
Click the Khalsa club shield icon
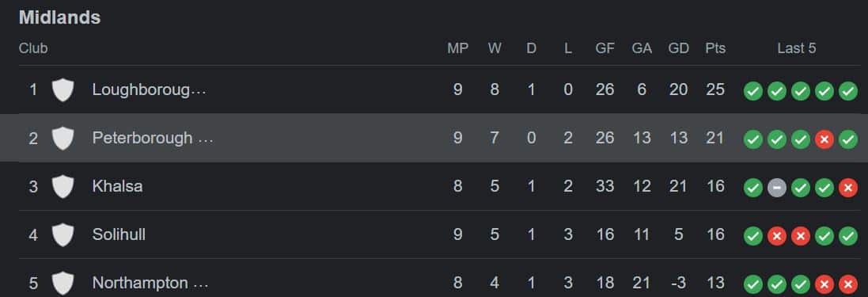tap(63, 186)
